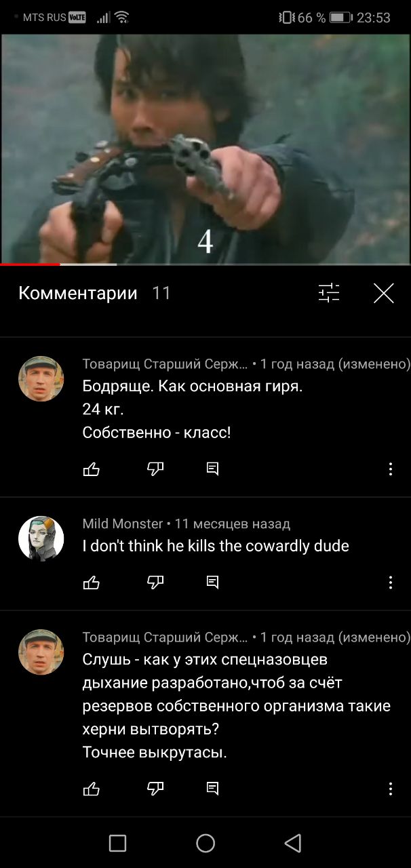Reply to the 'Собственно - класс!' comment
The width and height of the screenshot is (411, 868).
pos(212,469)
